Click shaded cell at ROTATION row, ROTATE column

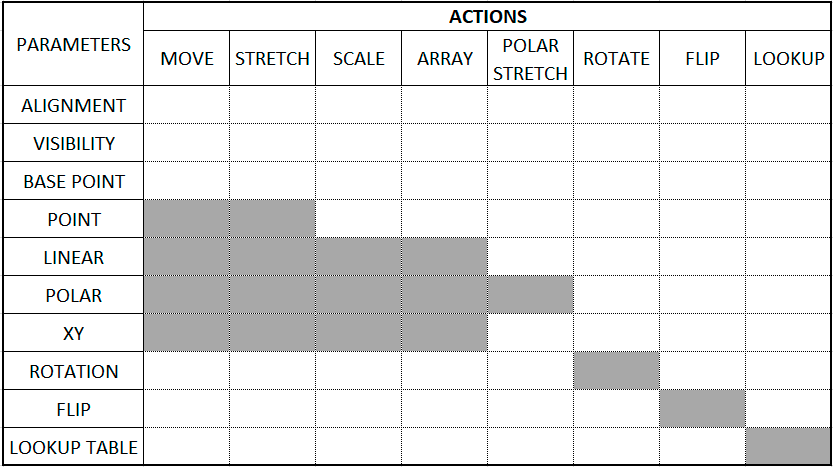coord(616,371)
